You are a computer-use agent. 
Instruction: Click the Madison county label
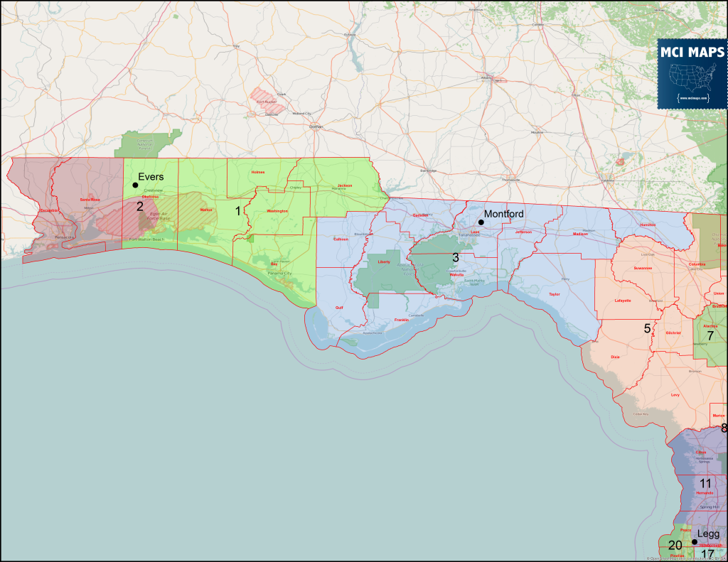pos(580,234)
